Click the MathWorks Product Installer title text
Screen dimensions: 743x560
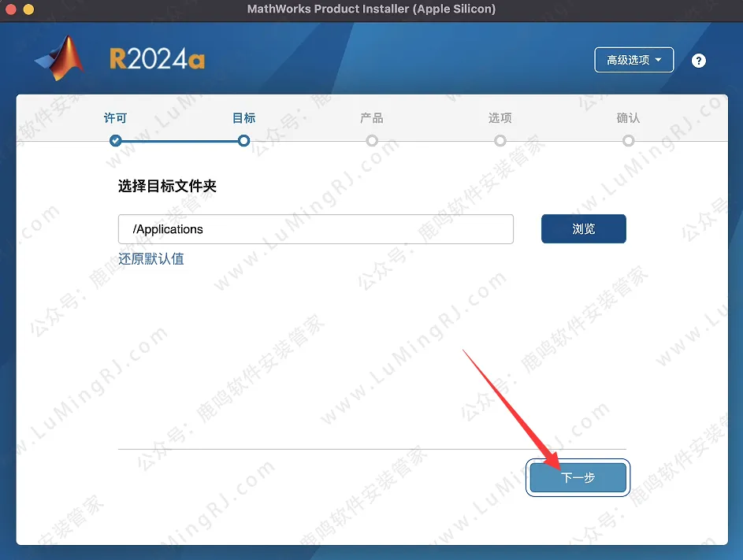click(371, 9)
